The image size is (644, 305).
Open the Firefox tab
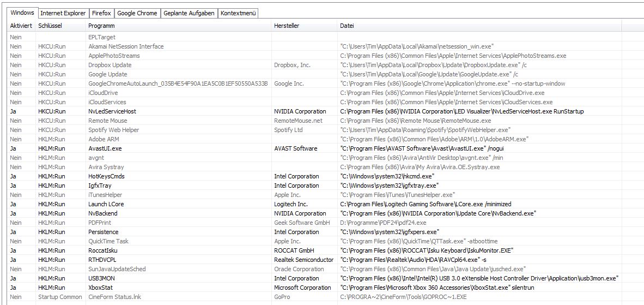coord(101,13)
